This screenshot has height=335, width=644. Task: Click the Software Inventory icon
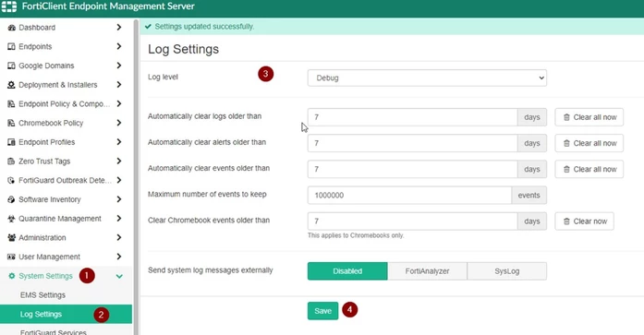click(x=11, y=199)
